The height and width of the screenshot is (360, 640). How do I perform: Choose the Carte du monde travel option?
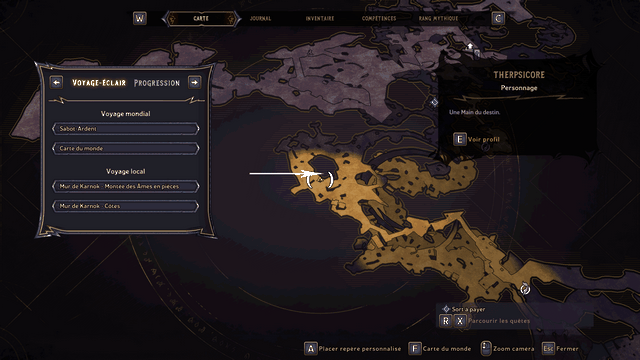[126, 148]
